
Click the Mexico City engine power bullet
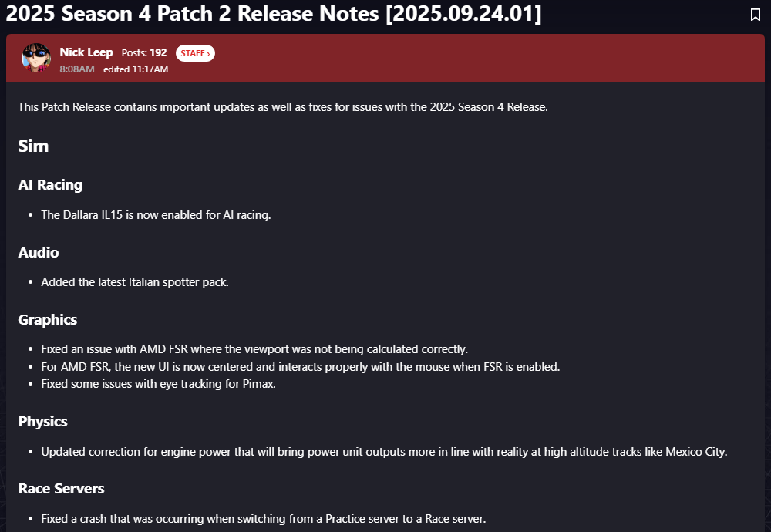(384, 451)
